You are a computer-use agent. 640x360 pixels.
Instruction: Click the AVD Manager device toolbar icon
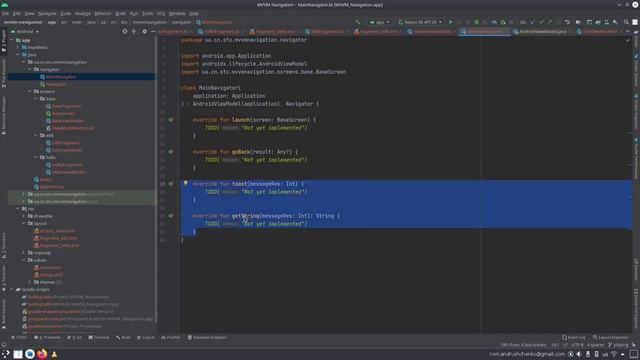(607, 22)
